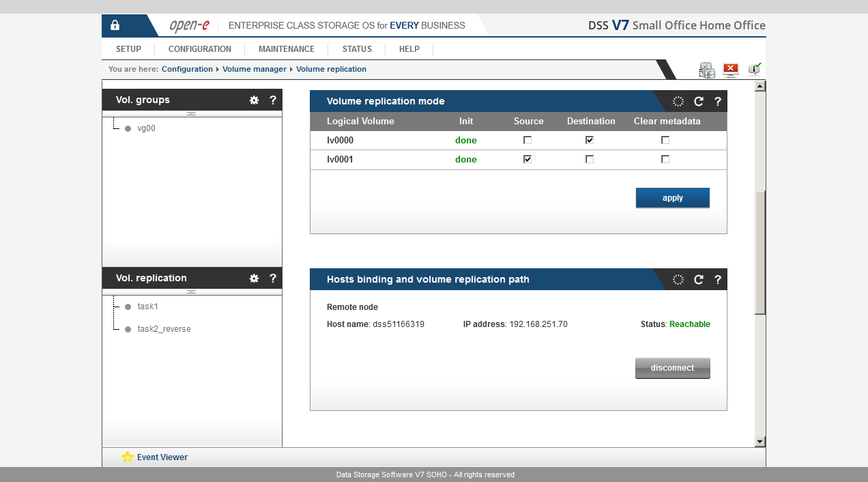Toggle Source checkbox for lv0001
868x482 pixels.
click(527, 159)
